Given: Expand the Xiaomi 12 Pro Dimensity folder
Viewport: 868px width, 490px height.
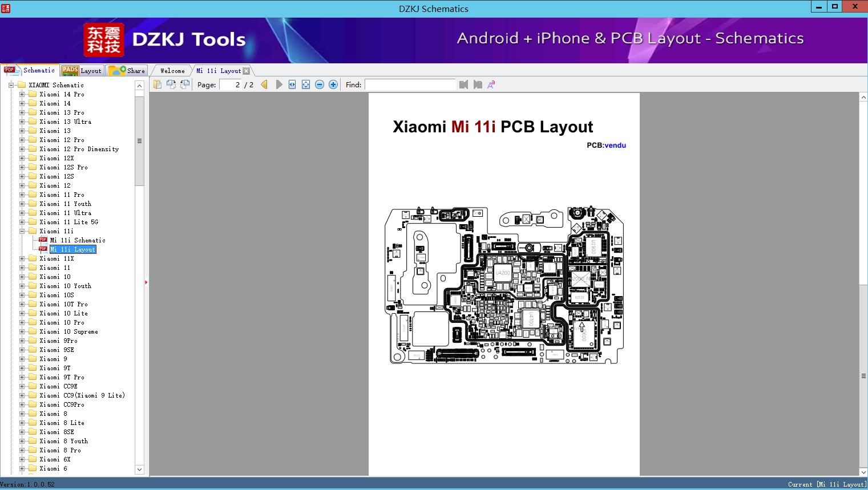Looking at the screenshot, I should pyautogui.click(x=22, y=149).
